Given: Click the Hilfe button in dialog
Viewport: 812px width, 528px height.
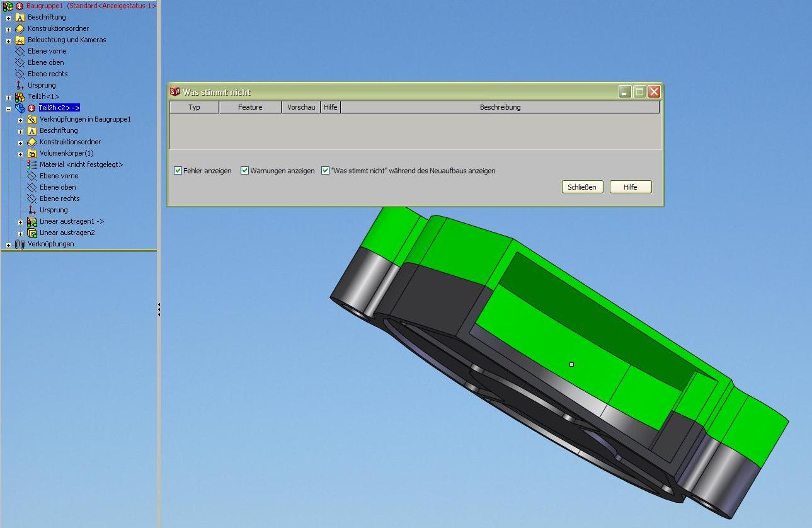Looking at the screenshot, I should coord(631,187).
